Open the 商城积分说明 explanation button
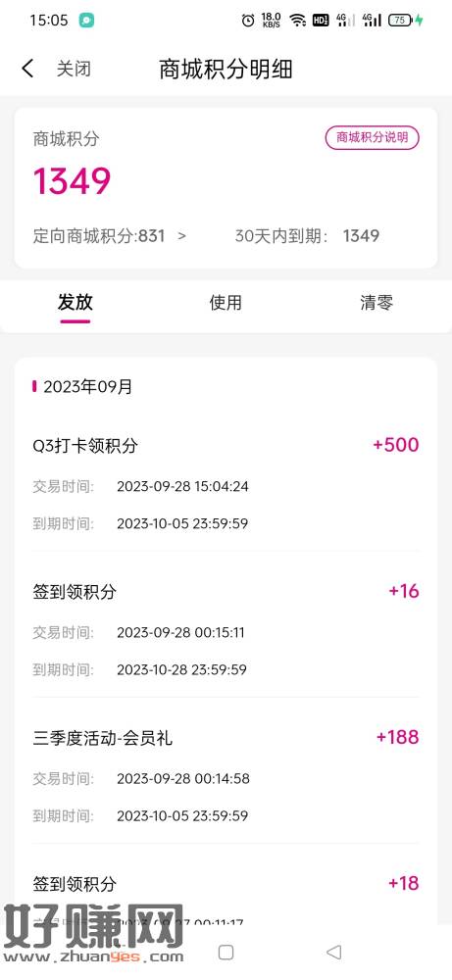 tap(372, 137)
